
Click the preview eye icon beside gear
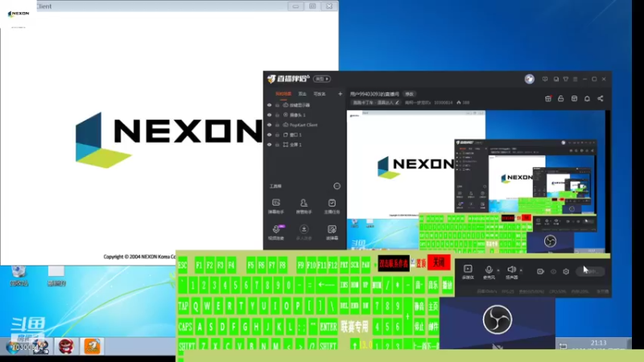tap(553, 271)
